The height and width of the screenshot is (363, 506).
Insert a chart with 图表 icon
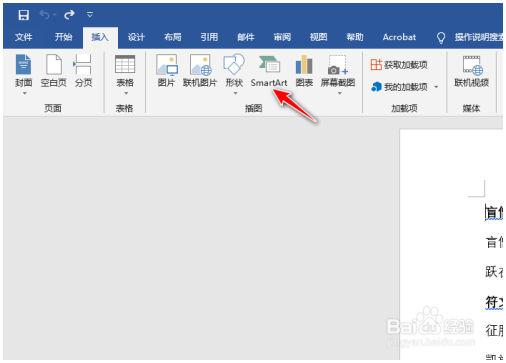click(304, 71)
